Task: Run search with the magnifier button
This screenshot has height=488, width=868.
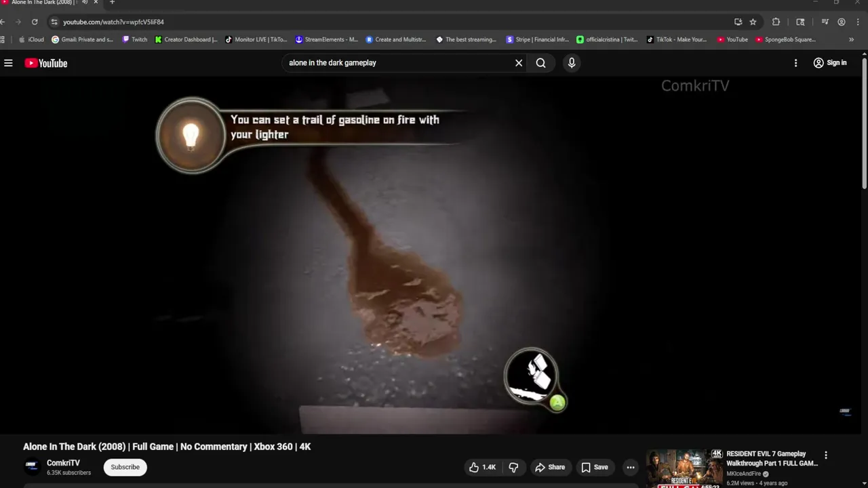Action: pyautogui.click(x=540, y=63)
